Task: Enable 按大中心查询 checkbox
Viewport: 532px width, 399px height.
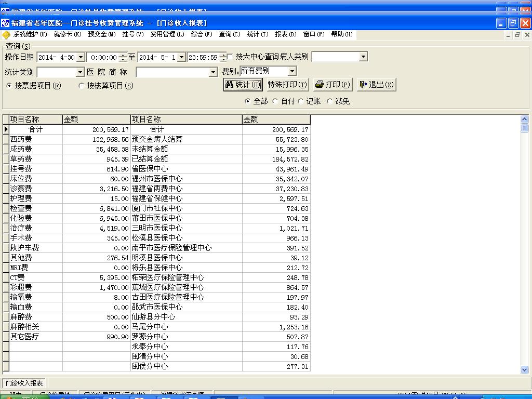Action: 230,57
